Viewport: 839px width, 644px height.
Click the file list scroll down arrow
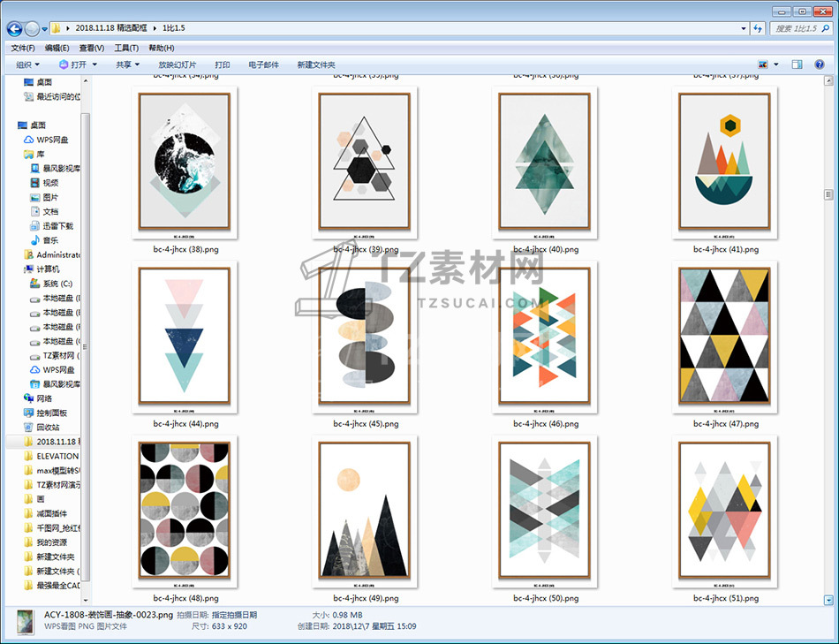[x=828, y=600]
